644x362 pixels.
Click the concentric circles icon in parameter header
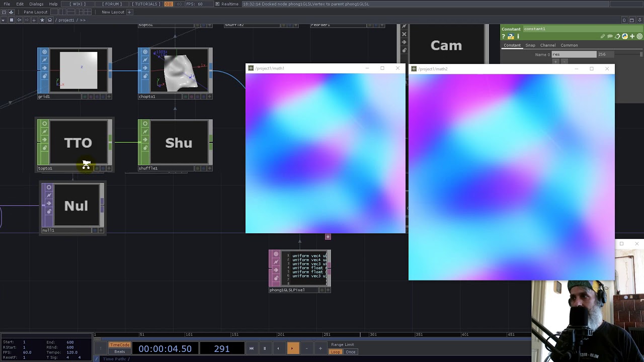coord(639,36)
